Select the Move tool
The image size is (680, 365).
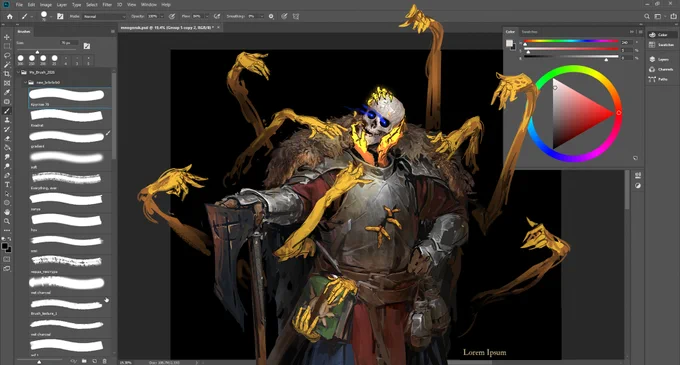7,37
